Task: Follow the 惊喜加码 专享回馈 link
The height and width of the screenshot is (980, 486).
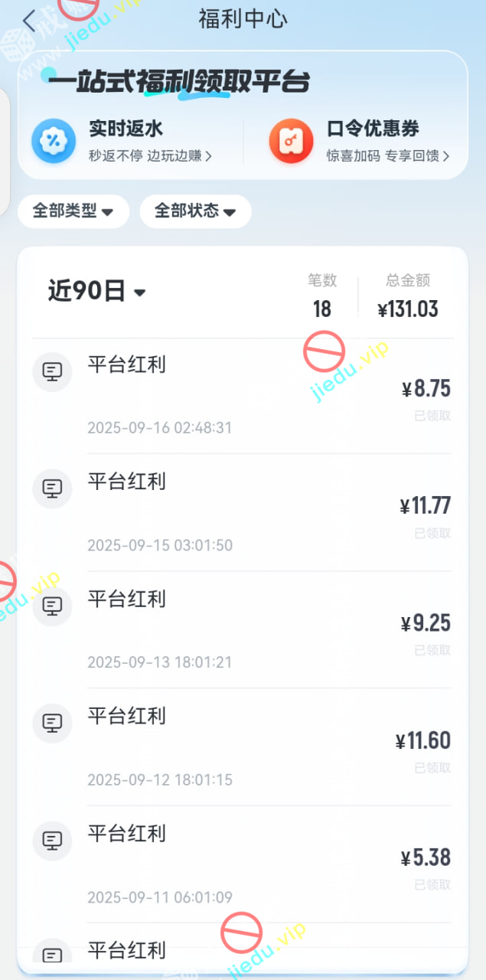Action: 387,156
